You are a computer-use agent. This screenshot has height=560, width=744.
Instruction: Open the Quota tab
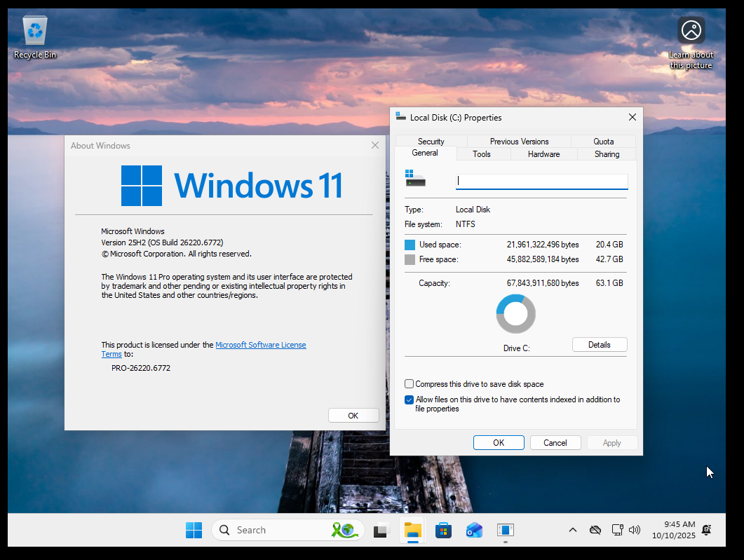pos(603,142)
